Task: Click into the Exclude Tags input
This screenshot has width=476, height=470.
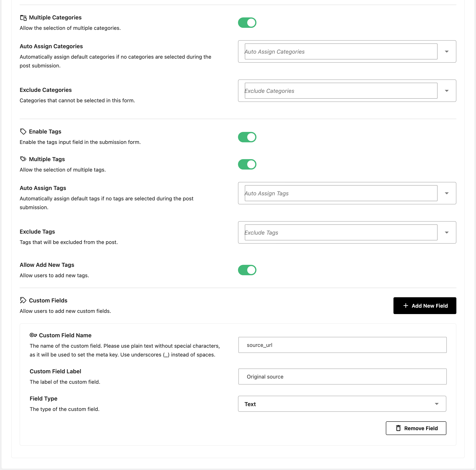Action: pyautogui.click(x=341, y=232)
